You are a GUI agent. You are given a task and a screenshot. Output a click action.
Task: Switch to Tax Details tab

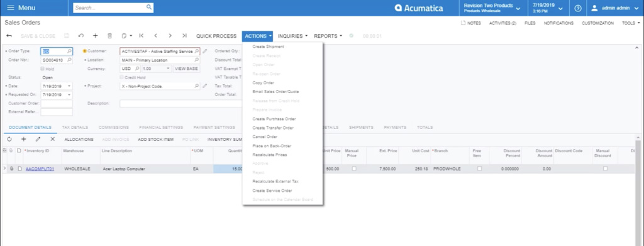75,127
